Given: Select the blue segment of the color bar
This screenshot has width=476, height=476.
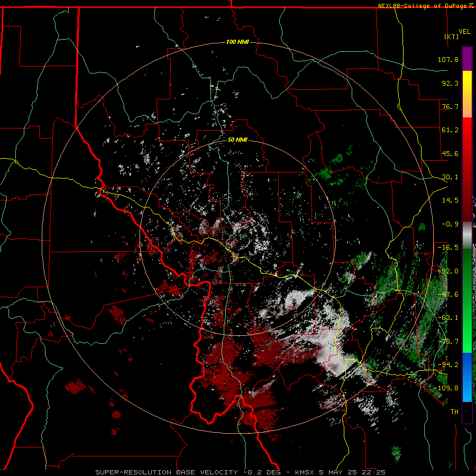Looking at the screenshot, I should [467, 377].
